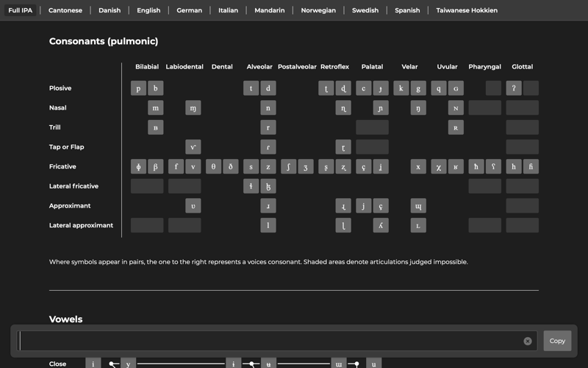Insert postalveolar fricative ʃ

point(288,166)
